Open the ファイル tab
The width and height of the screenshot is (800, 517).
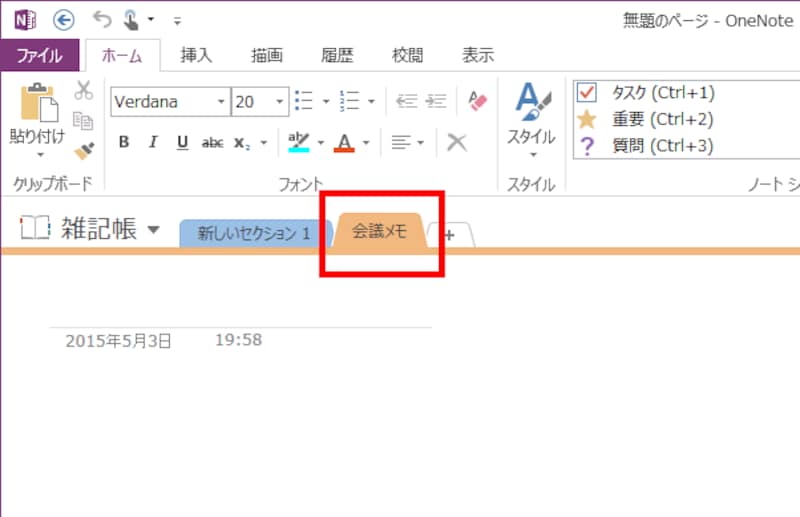[40, 55]
